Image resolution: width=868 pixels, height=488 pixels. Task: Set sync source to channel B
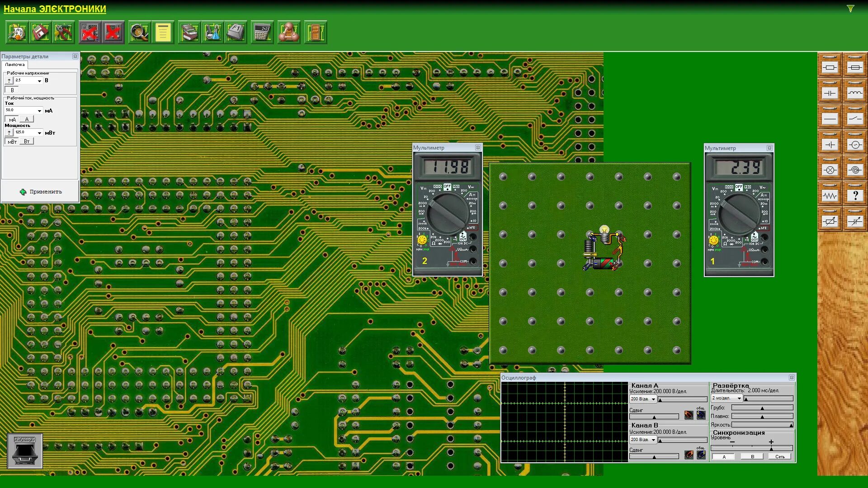tap(752, 457)
